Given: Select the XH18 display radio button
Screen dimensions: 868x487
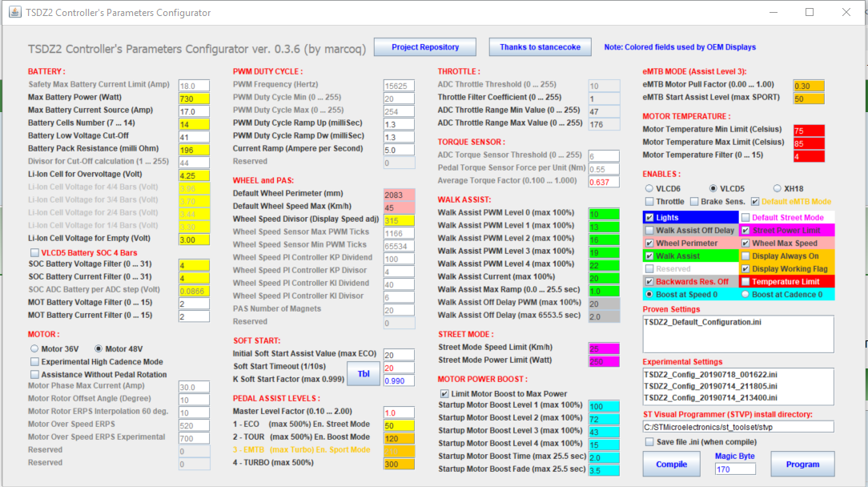Looking at the screenshot, I should point(778,189).
